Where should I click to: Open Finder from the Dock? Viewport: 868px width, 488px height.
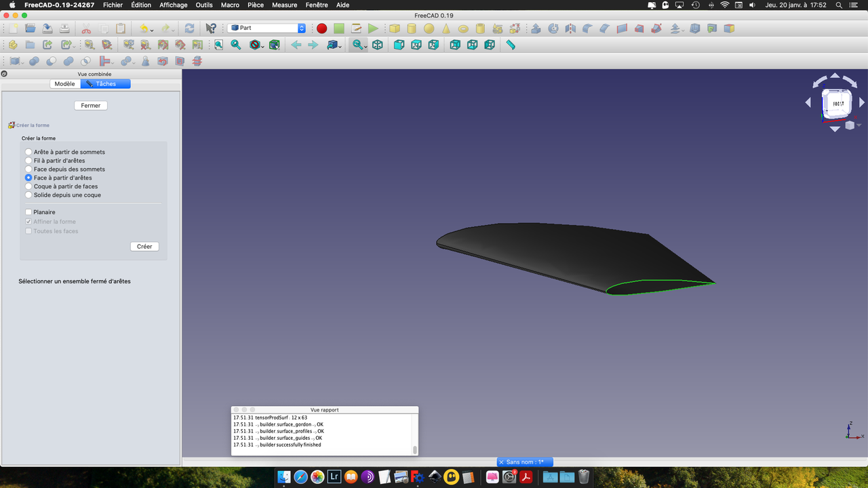[x=284, y=477]
